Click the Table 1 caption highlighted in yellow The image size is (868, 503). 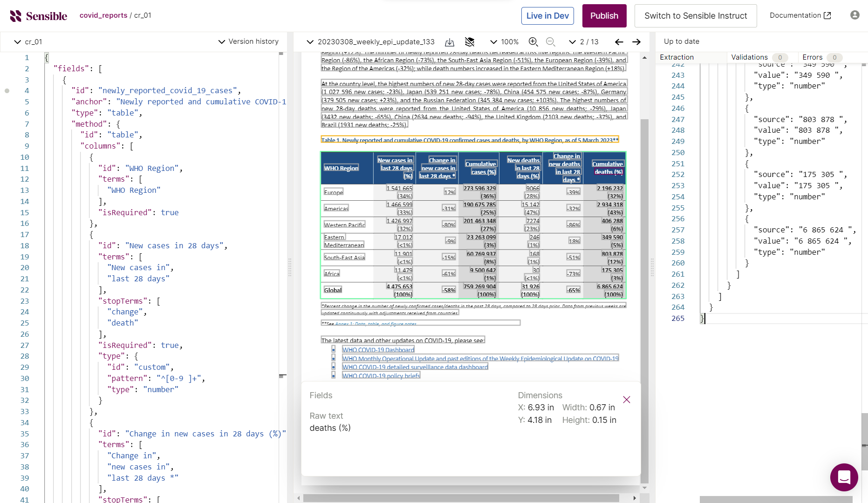470,140
